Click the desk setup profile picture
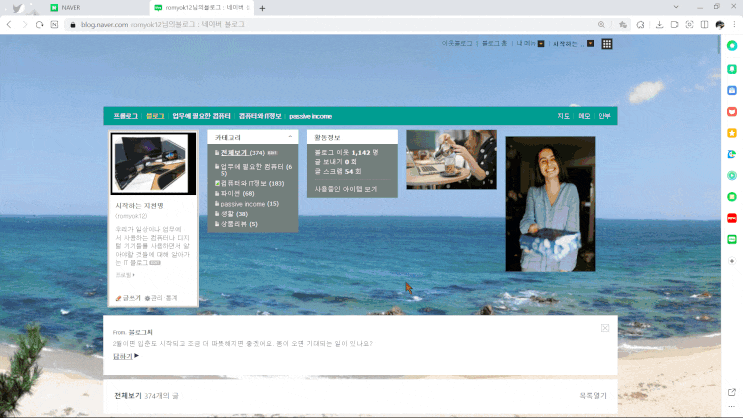 pyautogui.click(x=153, y=164)
